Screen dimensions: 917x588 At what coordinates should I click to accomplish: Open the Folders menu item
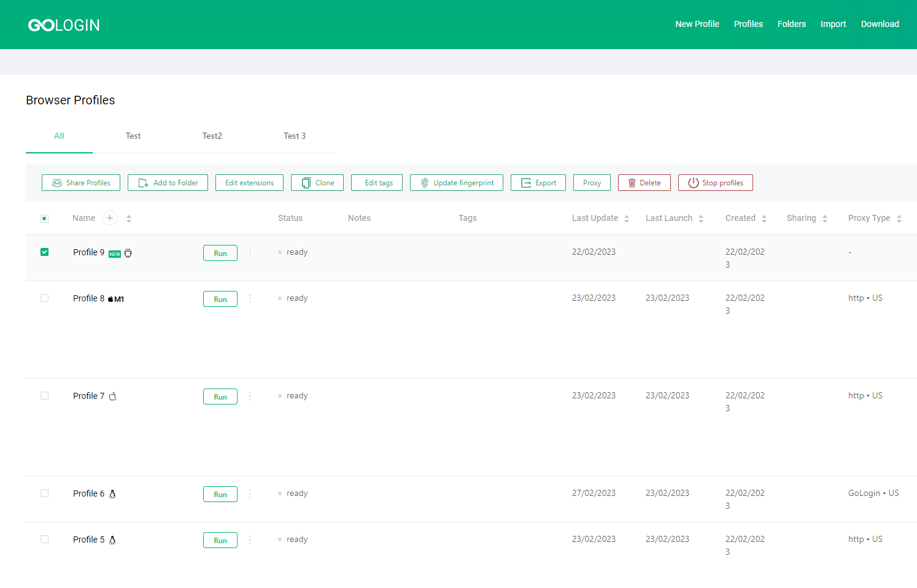coord(791,24)
